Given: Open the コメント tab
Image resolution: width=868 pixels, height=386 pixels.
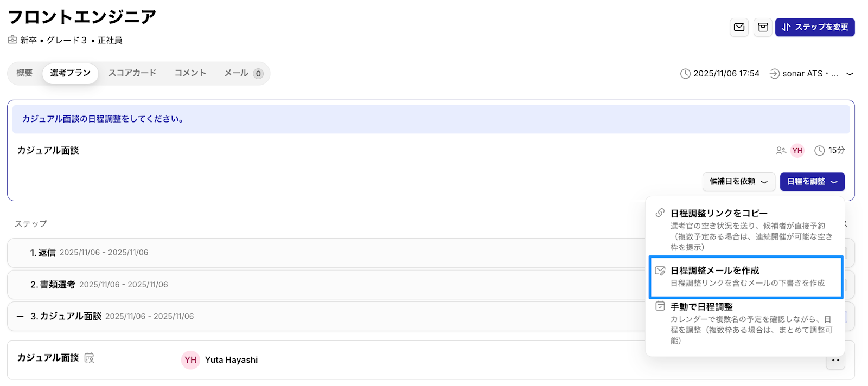Looking at the screenshot, I should [x=190, y=73].
